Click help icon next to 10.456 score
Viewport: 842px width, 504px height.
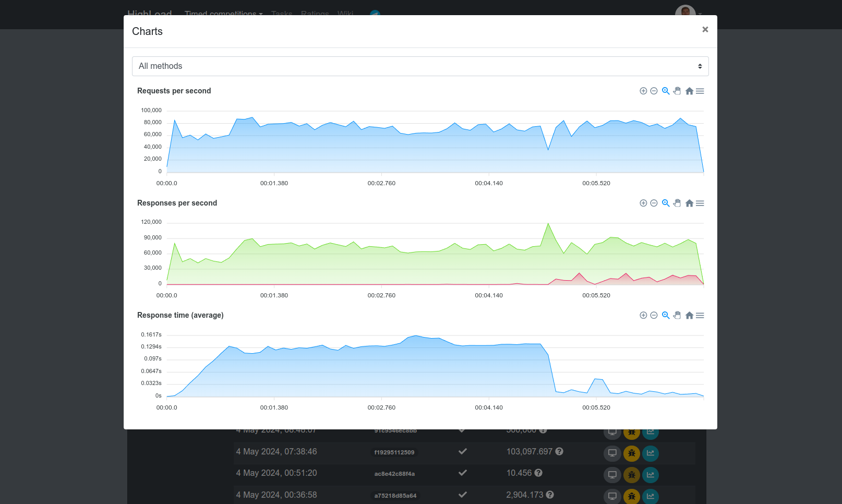tap(538, 473)
